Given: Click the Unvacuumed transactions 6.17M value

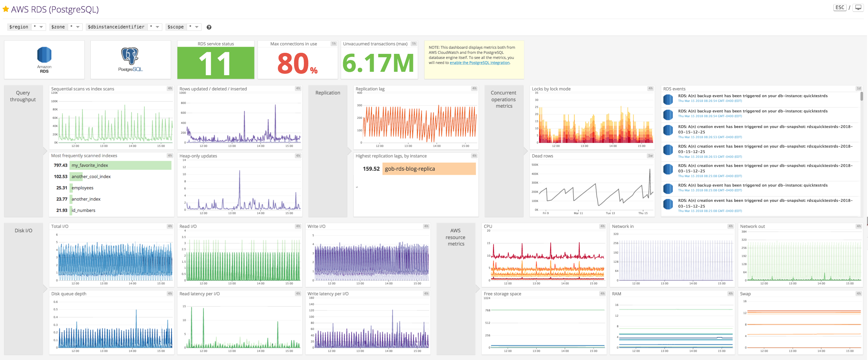Looking at the screenshot, I should point(378,63).
